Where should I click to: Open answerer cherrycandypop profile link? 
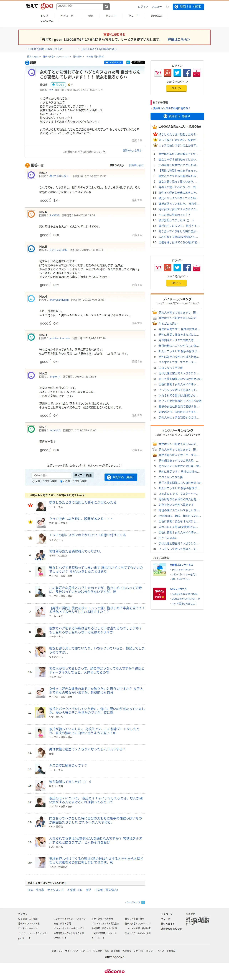click(59, 300)
